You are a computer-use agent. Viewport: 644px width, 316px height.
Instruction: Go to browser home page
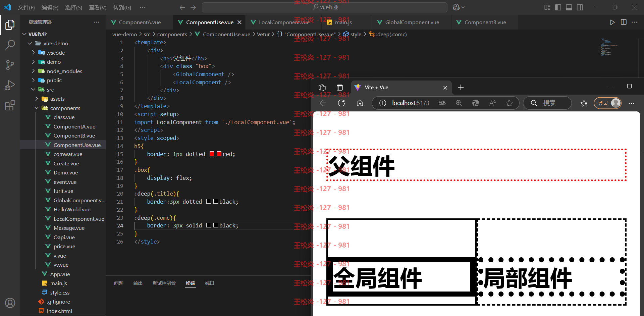tap(360, 103)
